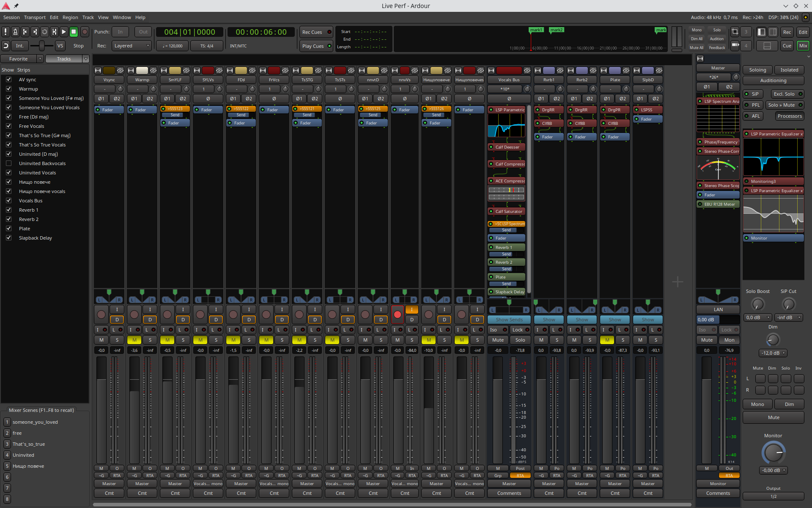The width and height of the screenshot is (812, 508).
Task: Open the Layered record mode dropdown
Action: [132, 46]
